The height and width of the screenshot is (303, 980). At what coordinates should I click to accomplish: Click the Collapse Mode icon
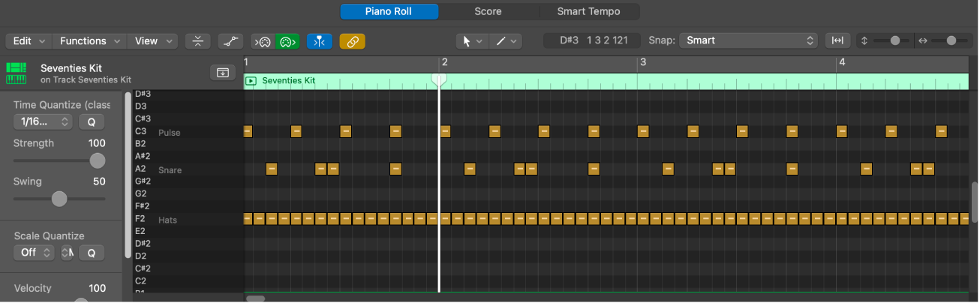pyautogui.click(x=197, y=41)
